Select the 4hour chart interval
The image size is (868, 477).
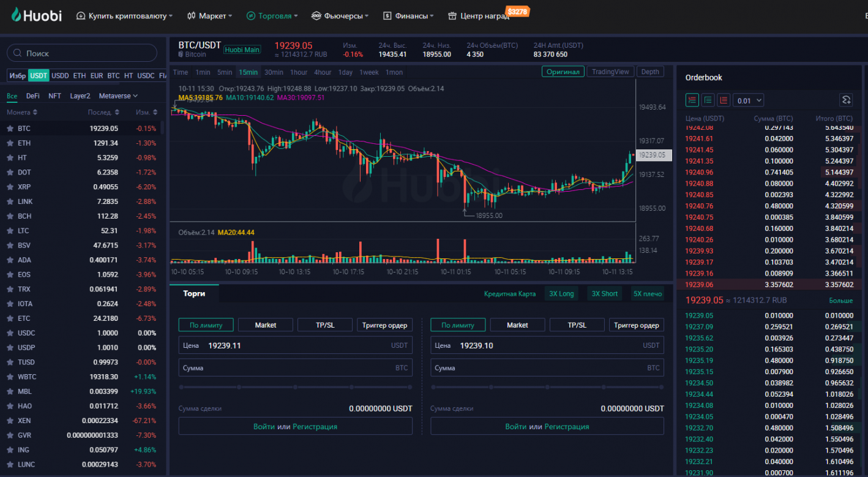[x=323, y=72]
